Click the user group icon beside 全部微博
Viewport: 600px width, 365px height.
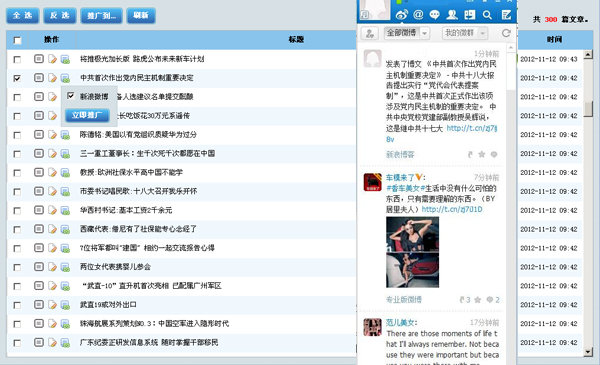[x=370, y=33]
